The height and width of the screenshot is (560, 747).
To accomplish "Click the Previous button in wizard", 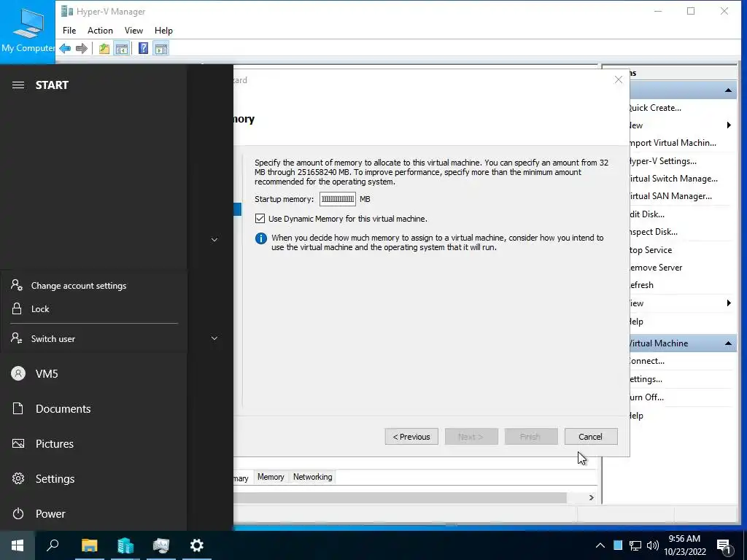I will click(x=411, y=437).
